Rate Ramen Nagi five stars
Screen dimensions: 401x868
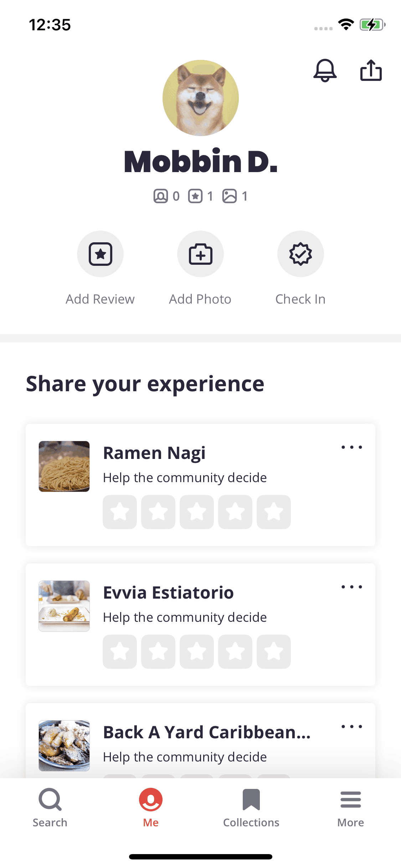click(274, 512)
